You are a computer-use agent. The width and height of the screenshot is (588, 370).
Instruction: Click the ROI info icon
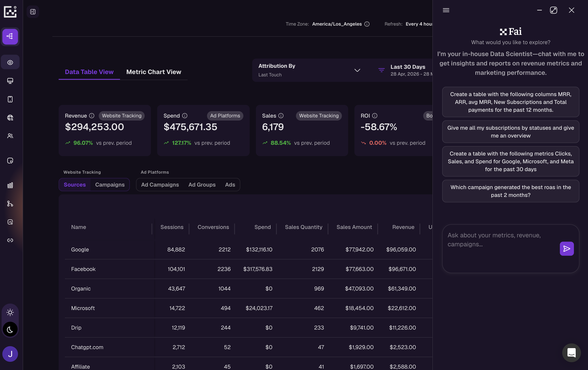pyautogui.click(x=375, y=116)
